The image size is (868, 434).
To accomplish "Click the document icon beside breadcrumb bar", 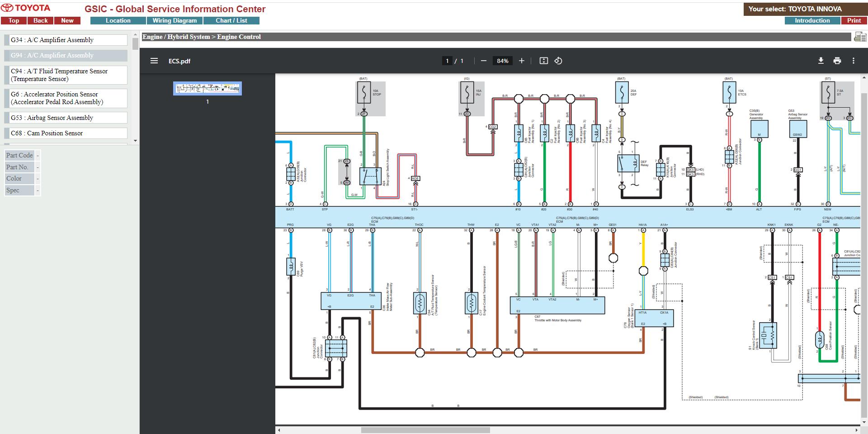I will click(x=860, y=37).
